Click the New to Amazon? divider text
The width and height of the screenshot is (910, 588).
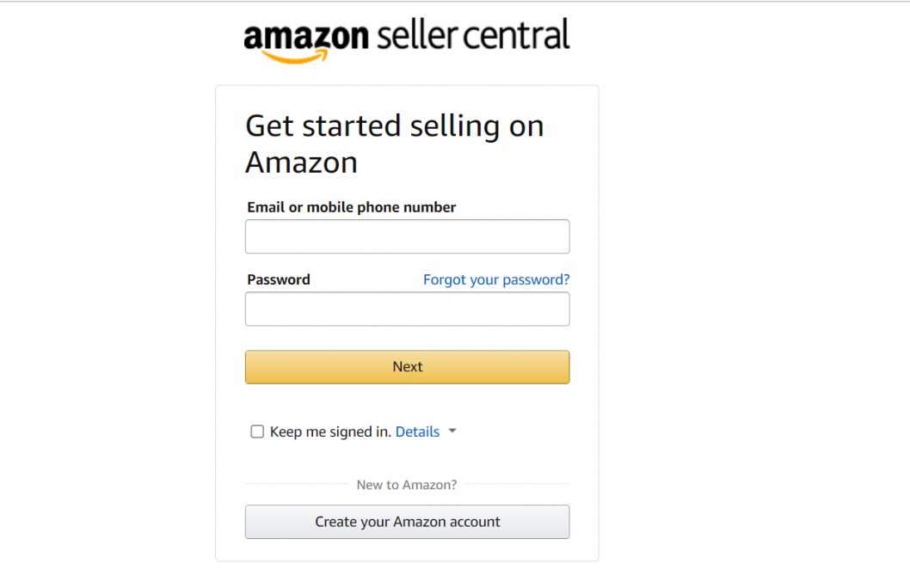coord(407,484)
